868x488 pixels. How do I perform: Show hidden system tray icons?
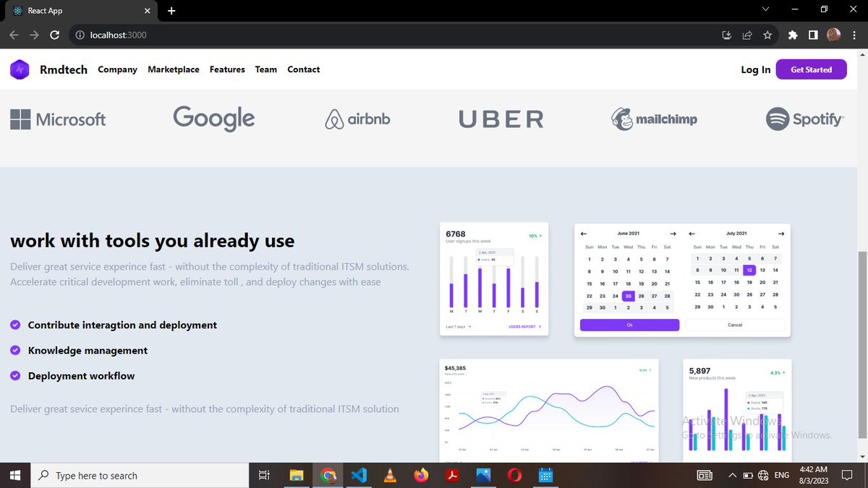(731, 476)
